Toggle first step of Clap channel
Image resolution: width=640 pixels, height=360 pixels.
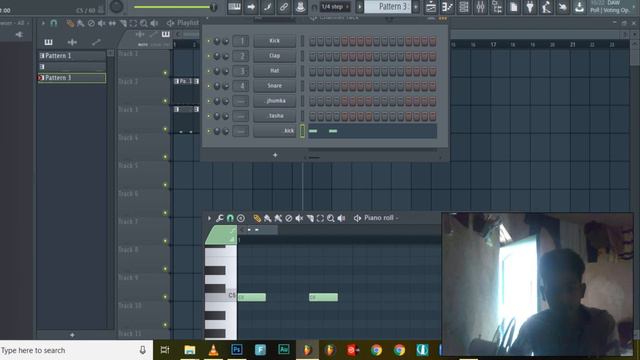click(313, 56)
